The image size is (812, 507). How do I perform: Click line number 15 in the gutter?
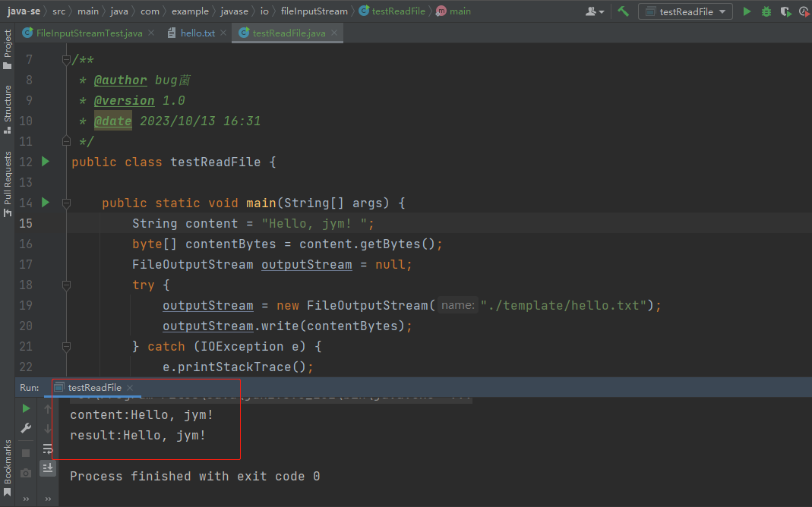pos(25,223)
